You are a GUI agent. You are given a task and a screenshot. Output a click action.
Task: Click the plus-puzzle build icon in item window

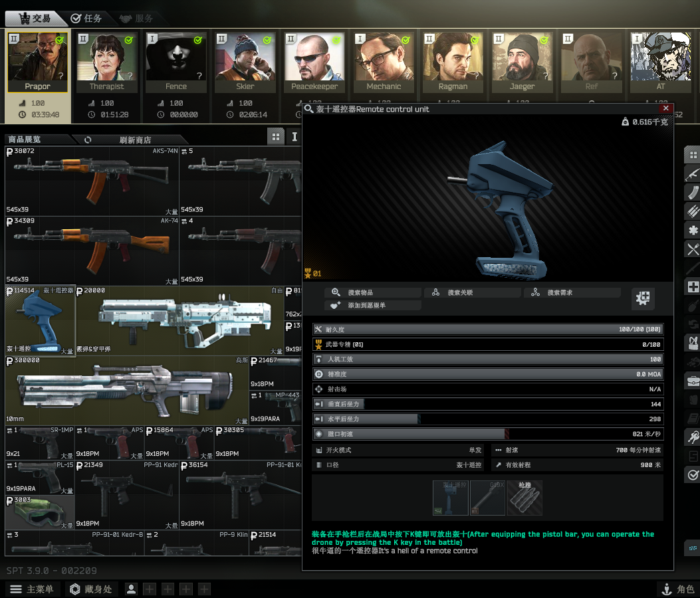(643, 298)
